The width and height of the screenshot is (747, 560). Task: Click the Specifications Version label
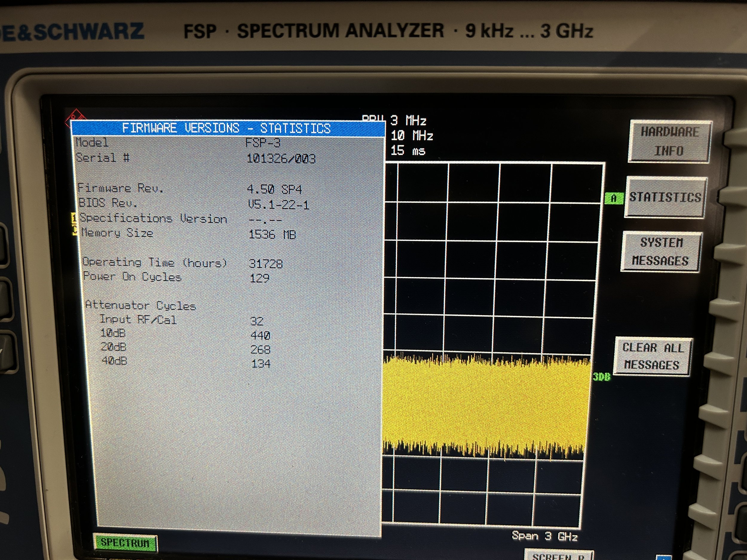pyautogui.click(x=153, y=219)
